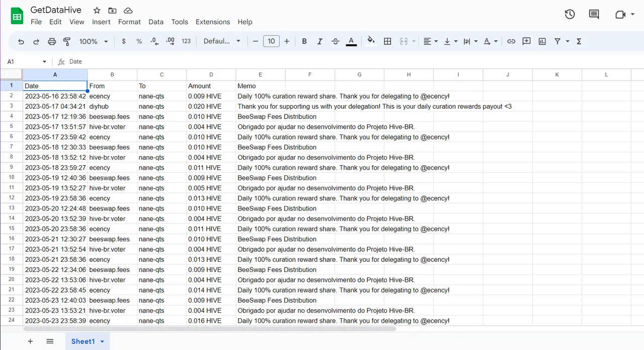Select the Memo header cell
This screenshot has height=350, width=644.
point(261,86)
